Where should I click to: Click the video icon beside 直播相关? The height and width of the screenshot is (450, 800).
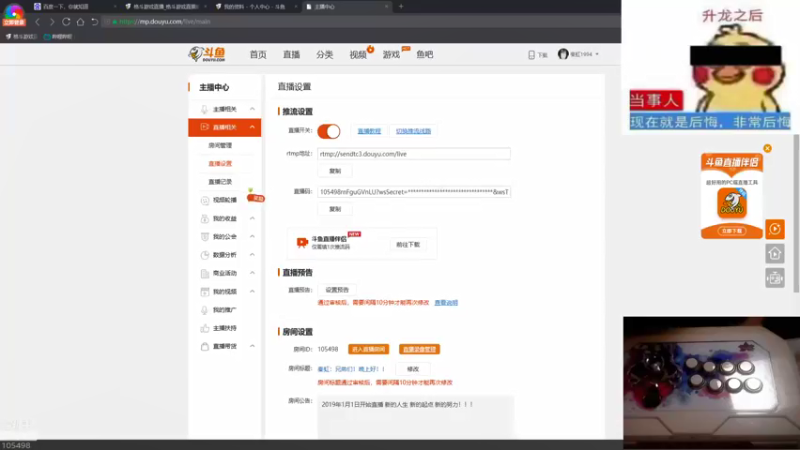point(204,127)
